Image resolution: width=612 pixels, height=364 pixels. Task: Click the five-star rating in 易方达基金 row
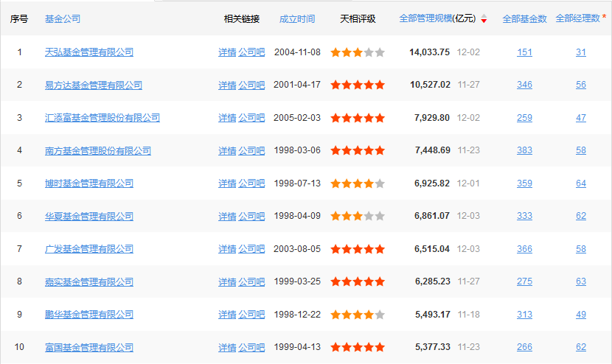(358, 85)
